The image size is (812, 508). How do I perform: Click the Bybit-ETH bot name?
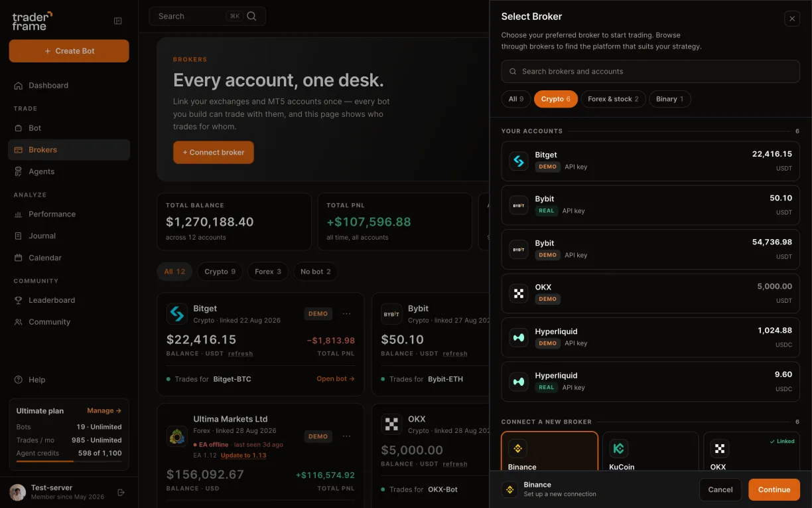(x=445, y=379)
